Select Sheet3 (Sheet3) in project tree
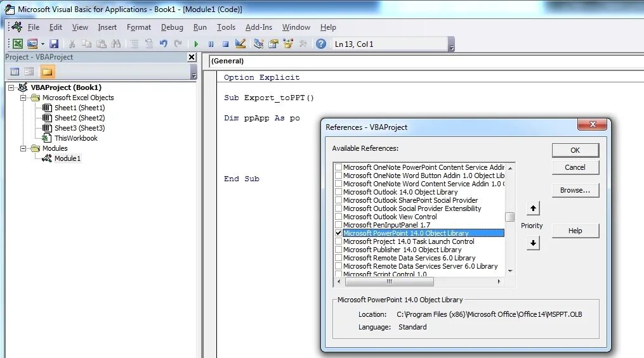This screenshot has width=644, height=358. pos(80,128)
